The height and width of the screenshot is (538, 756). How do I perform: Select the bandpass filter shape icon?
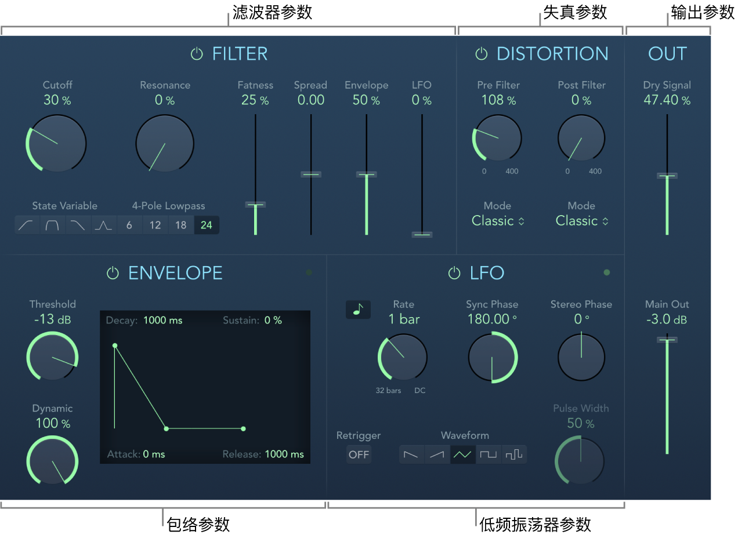(52, 225)
